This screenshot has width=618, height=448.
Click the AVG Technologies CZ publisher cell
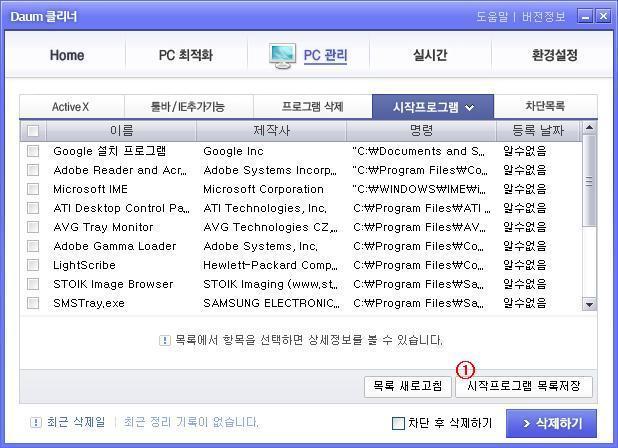(270, 227)
